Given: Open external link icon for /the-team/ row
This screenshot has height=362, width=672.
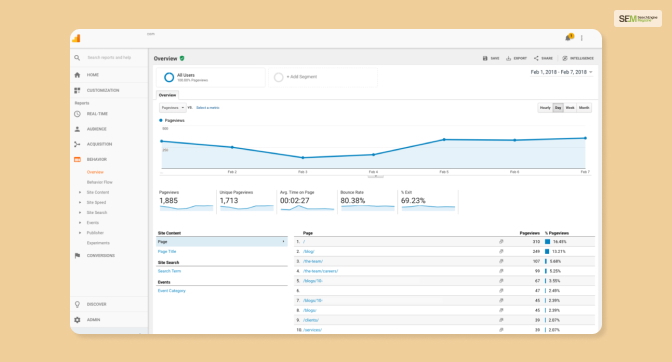Looking at the screenshot, I should click(501, 261).
